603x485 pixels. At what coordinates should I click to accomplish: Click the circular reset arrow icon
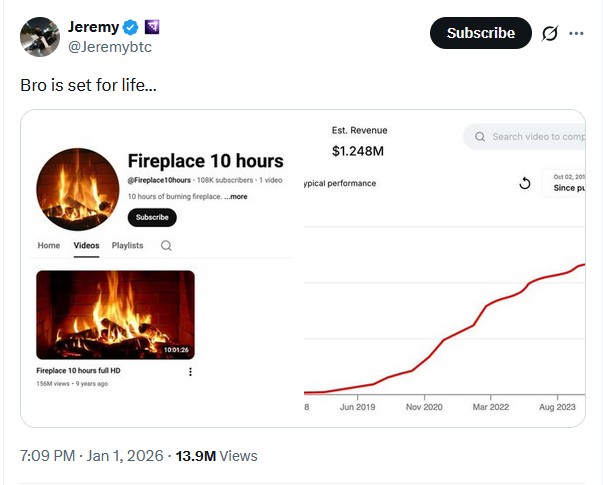pos(525,184)
